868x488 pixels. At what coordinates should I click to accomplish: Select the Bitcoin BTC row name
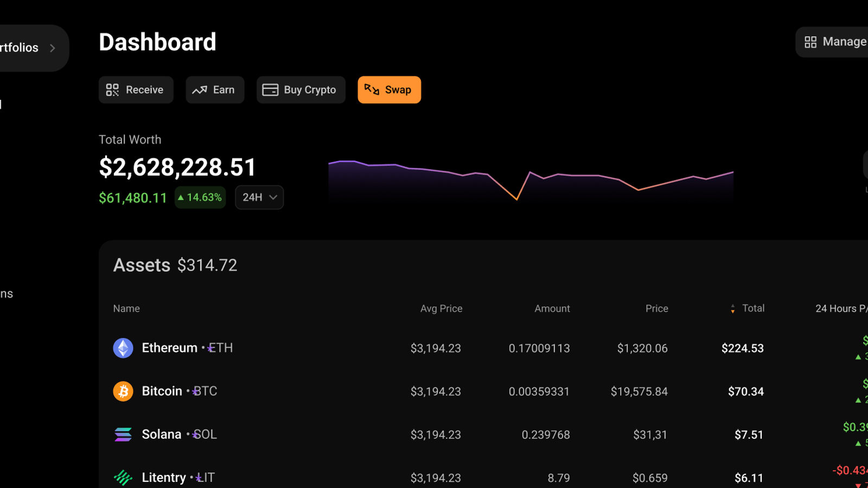pos(180,391)
